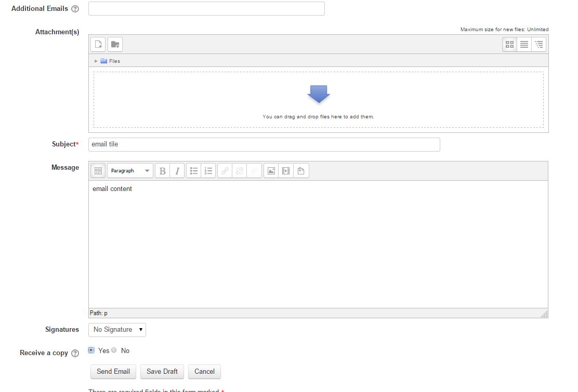Open the Paragraph format dropdown

click(130, 171)
